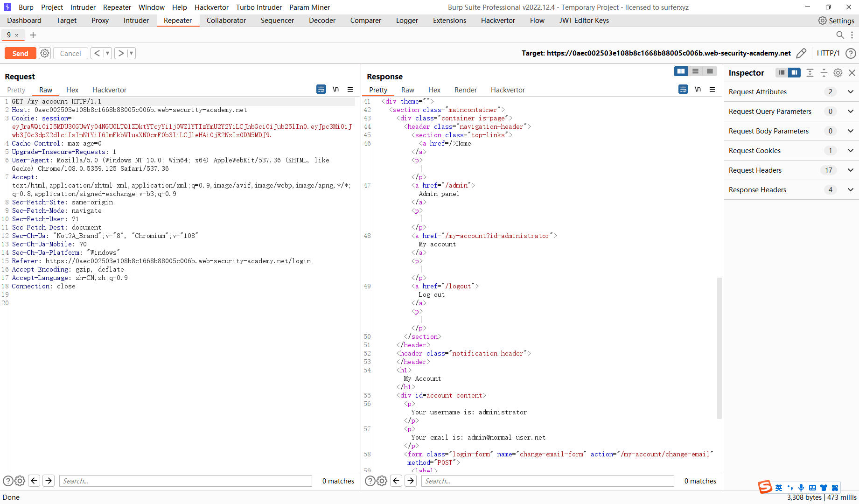Go to next request in history
The height and width of the screenshot is (504, 859).
(x=121, y=53)
